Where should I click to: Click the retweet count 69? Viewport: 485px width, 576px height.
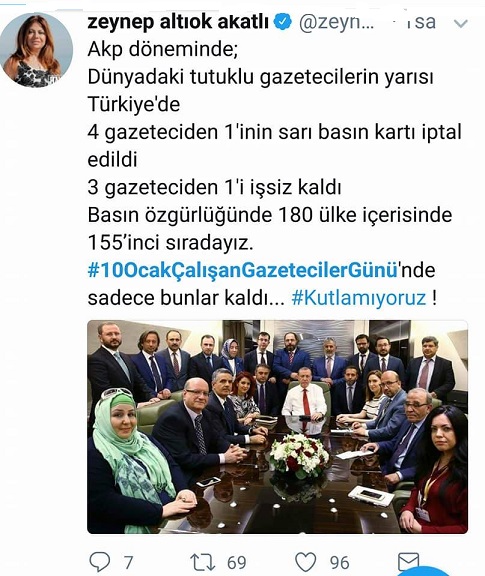coord(237,562)
